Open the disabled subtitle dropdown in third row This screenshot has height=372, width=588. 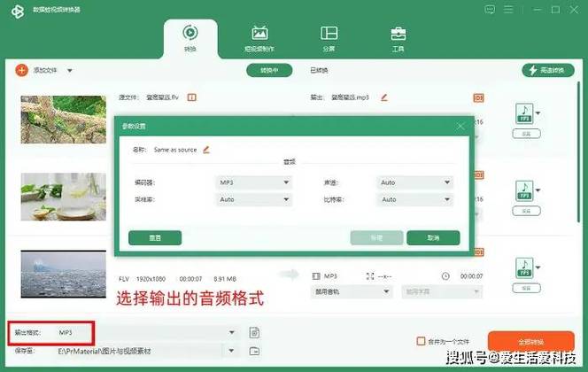coord(442,291)
